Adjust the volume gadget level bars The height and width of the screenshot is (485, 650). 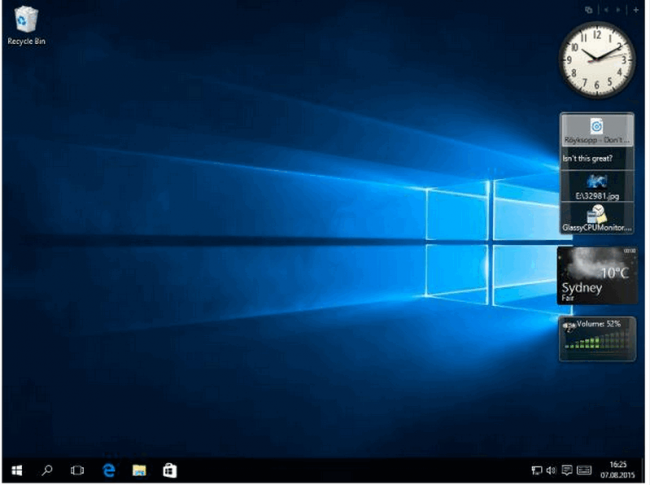[599, 341]
